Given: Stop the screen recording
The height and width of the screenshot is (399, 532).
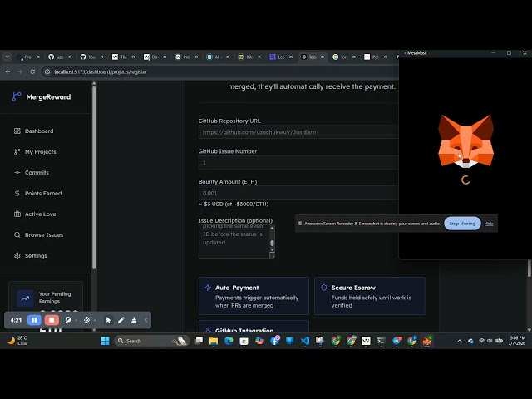Looking at the screenshot, I should coord(52,320).
